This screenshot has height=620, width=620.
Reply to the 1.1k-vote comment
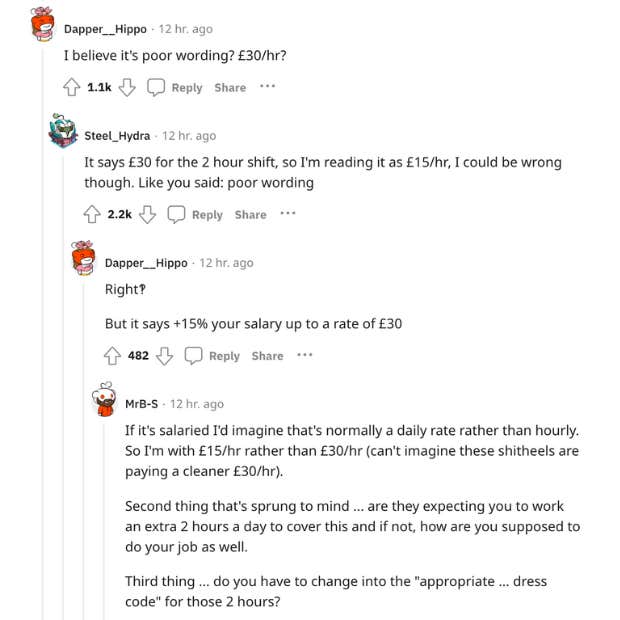(175, 87)
